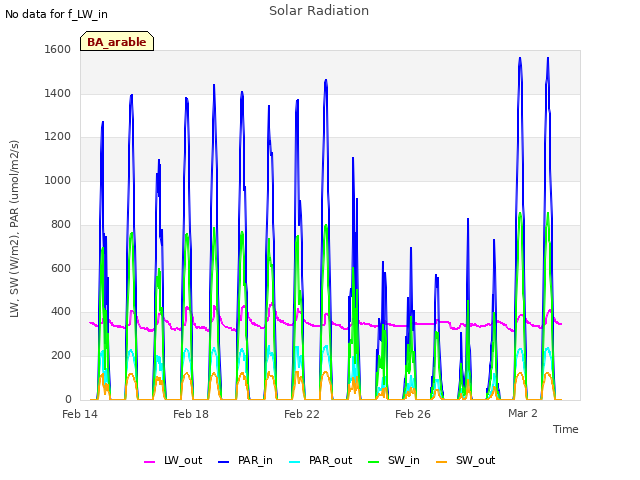Toggle PAR_out series in legend
Screen dimensions: 640x480
[320, 460]
